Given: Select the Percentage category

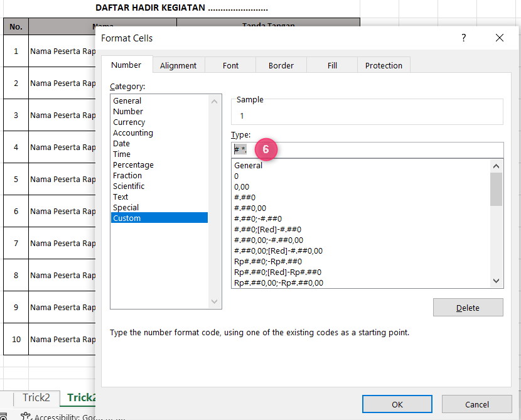Looking at the screenshot, I should click(x=133, y=165).
